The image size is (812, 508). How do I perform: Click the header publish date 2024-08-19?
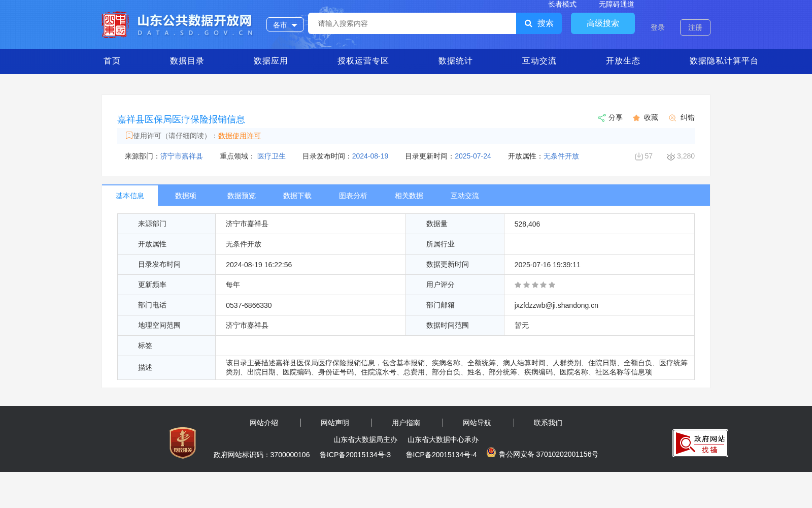click(x=370, y=156)
